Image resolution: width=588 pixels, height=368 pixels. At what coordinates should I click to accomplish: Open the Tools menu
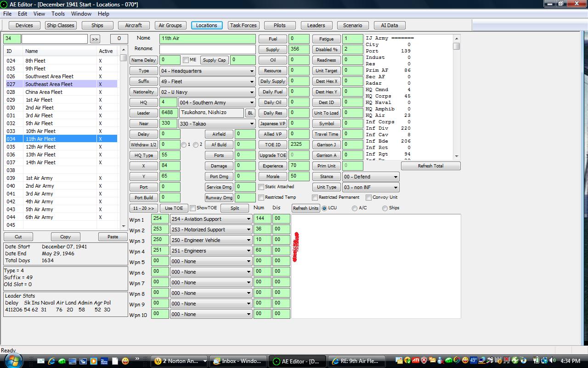click(x=58, y=14)
